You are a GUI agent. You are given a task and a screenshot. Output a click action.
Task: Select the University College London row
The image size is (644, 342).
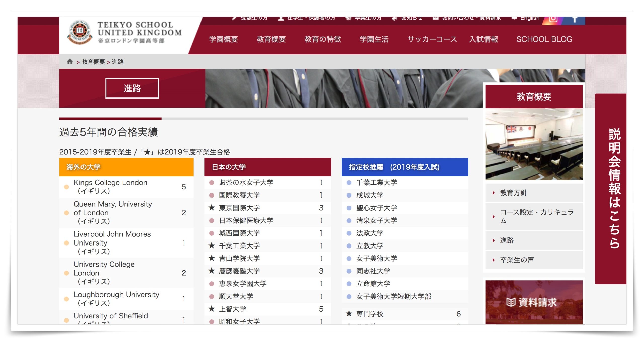(126, 273)
